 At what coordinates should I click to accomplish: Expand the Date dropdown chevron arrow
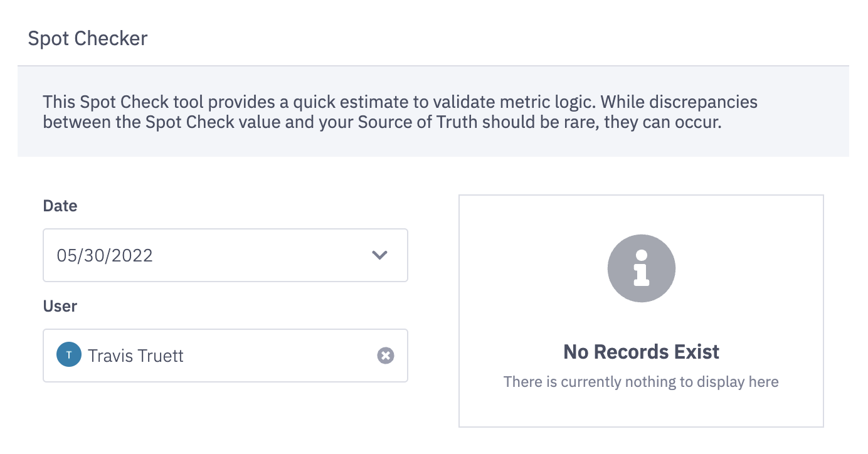pos(379,255)
